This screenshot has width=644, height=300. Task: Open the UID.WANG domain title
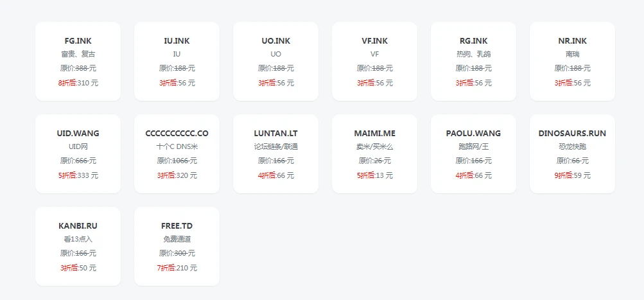tap(78, 134)
